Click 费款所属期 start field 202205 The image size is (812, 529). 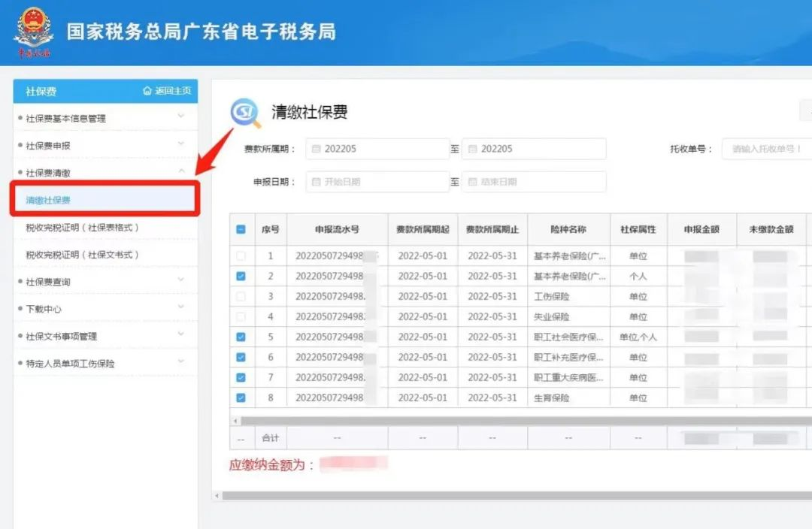(x=377, y=149)
